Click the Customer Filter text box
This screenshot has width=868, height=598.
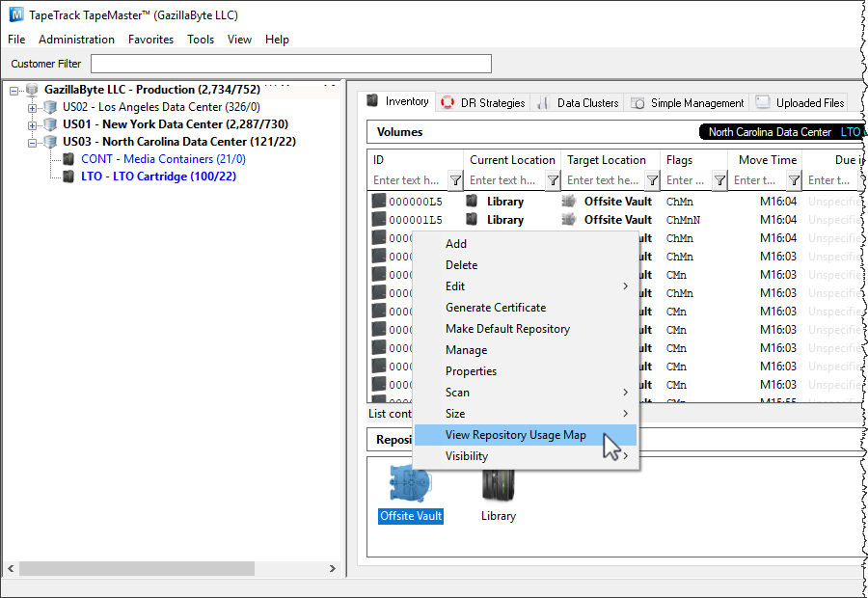pyautogui.click(x=291, y=64)
